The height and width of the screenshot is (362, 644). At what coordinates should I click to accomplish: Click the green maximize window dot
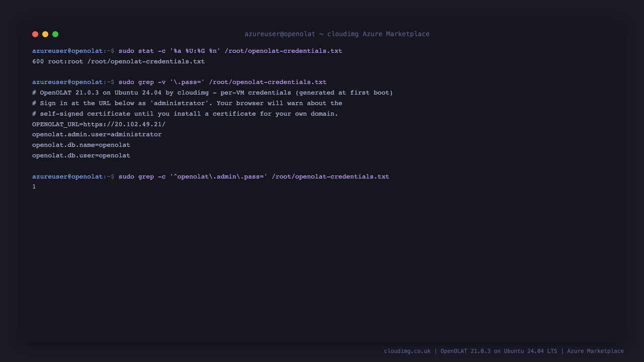[55, 34]
